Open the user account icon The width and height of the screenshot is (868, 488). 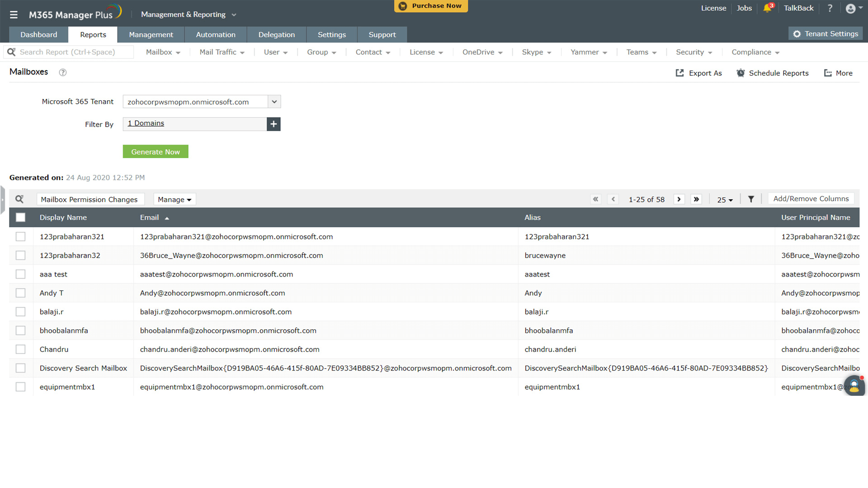point(850,8)
